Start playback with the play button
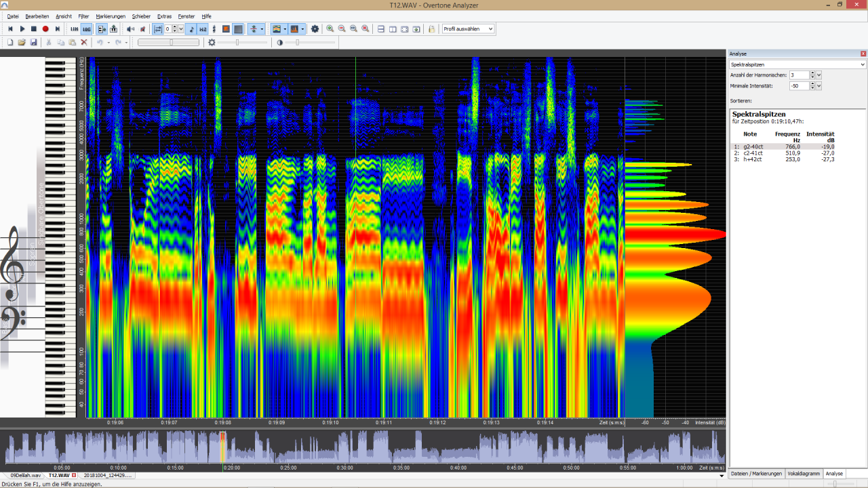 click(22, 29)
